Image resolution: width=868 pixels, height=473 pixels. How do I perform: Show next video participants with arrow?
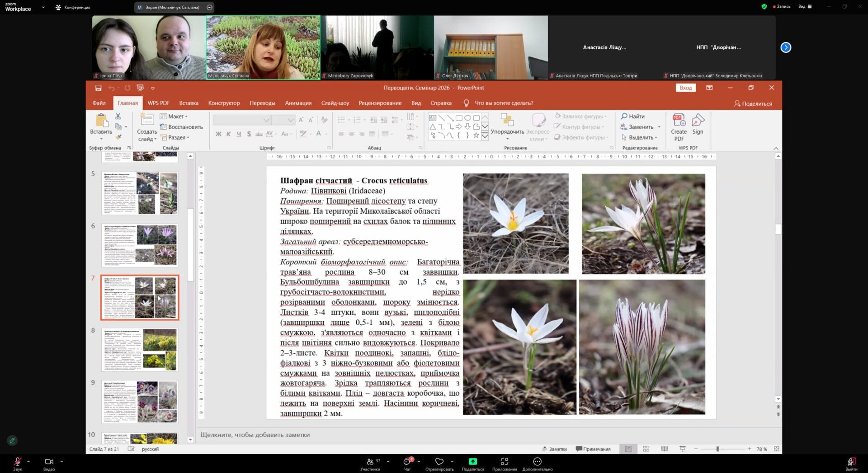point(786,47)
